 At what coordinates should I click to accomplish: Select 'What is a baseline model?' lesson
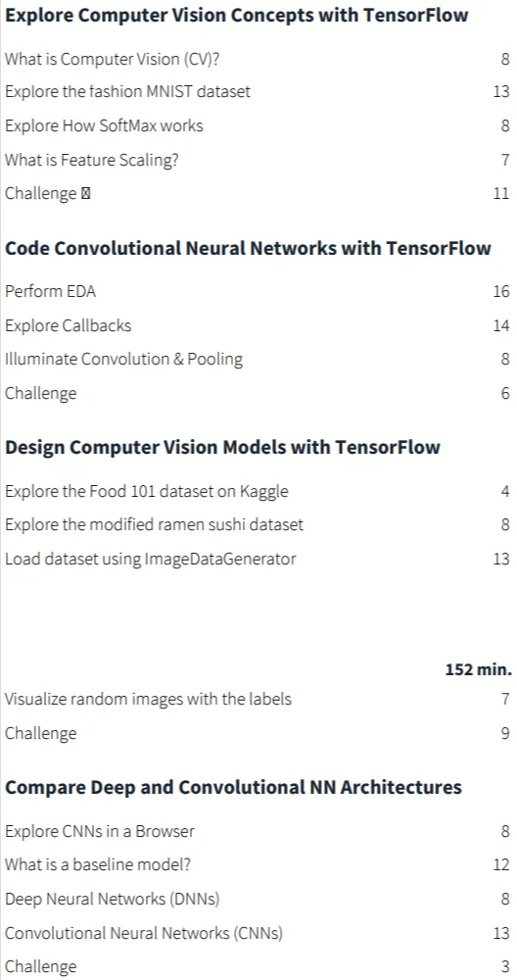click(x=97, y=865)
